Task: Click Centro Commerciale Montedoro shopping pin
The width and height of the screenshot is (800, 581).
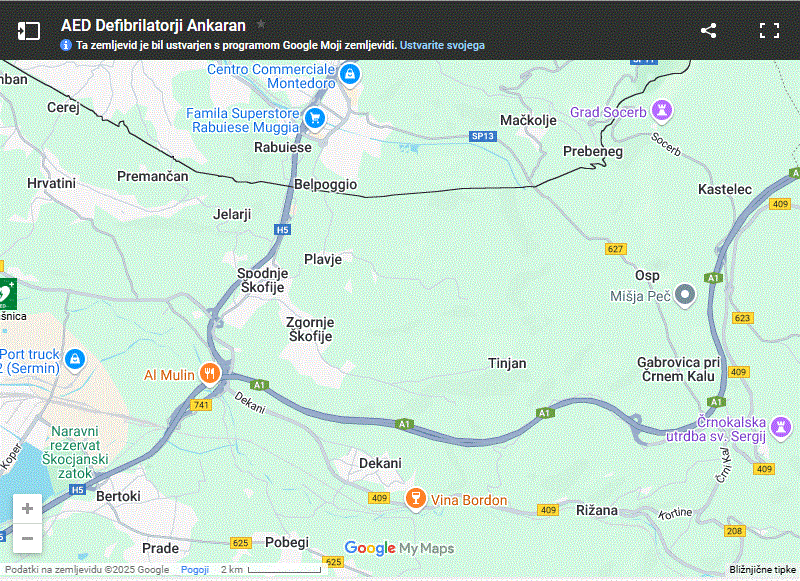Action: (x=349, y=74)
